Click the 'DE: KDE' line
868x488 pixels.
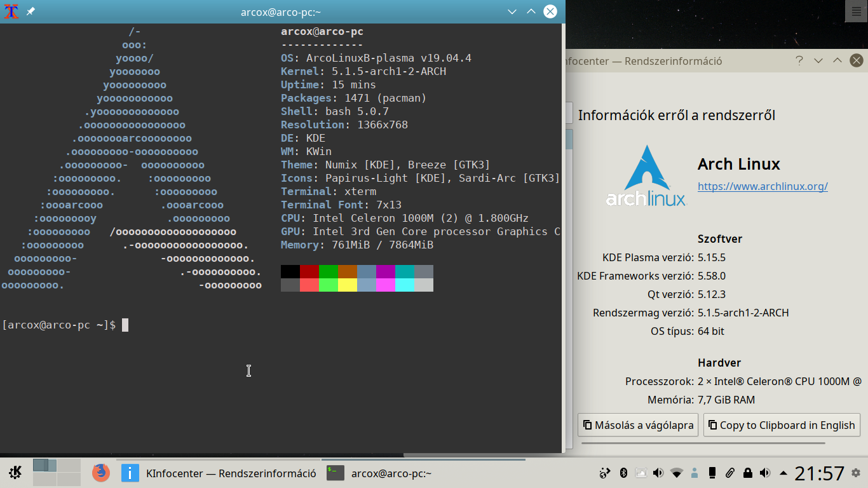pos(303,138)
